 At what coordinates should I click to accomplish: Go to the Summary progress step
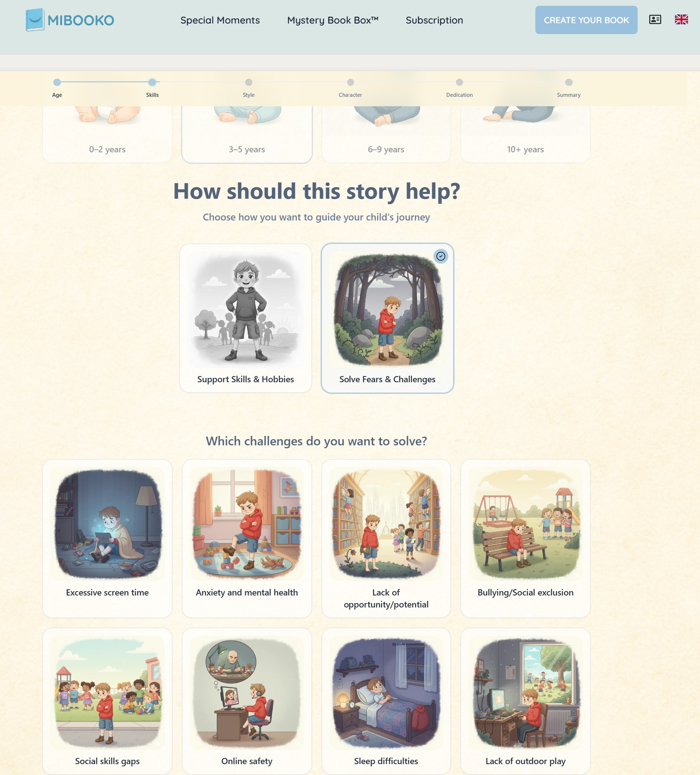(x=569, y=82)
